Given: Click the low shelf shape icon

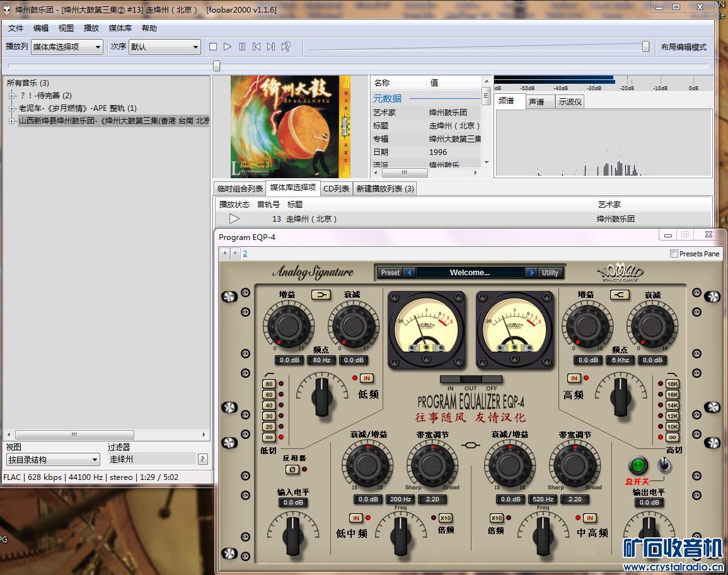Looking at the screenshot, I should coord(321,295).
